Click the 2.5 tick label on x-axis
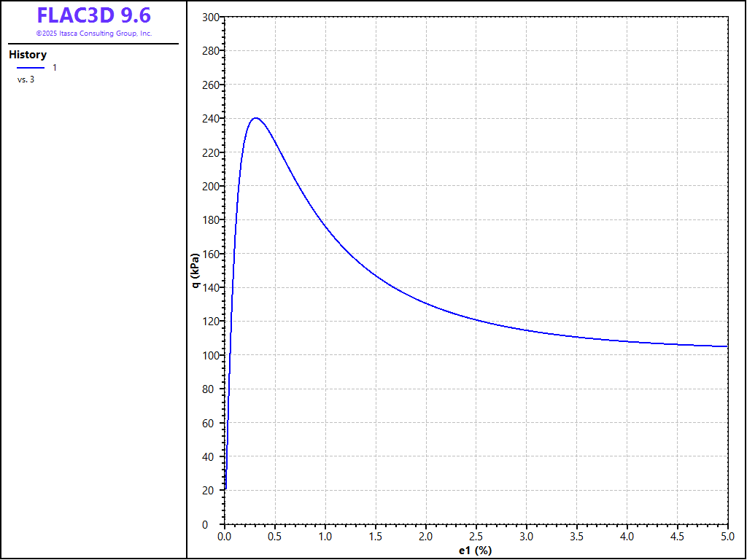 pyautogui.click(x=476, y=536)
